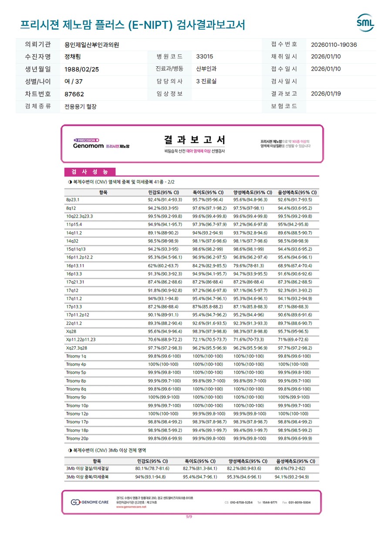Select the 15q11q13 row label
This screenshot has height=554, width=392.
pyautogui.click(x=75, y=249)
